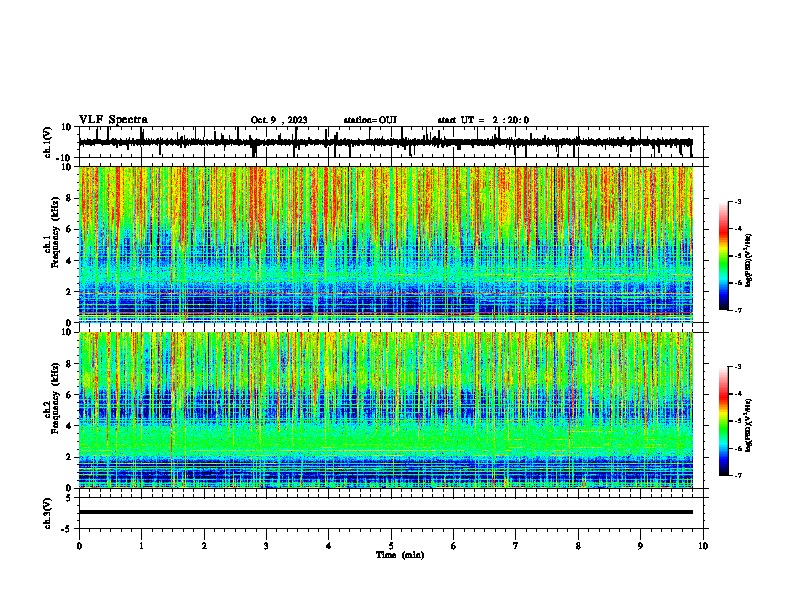Click the ch.1 spectrogram color scale bar
The width and height of the screenshot is (792, 612).
pyautogui.click(x=724, y=256)
